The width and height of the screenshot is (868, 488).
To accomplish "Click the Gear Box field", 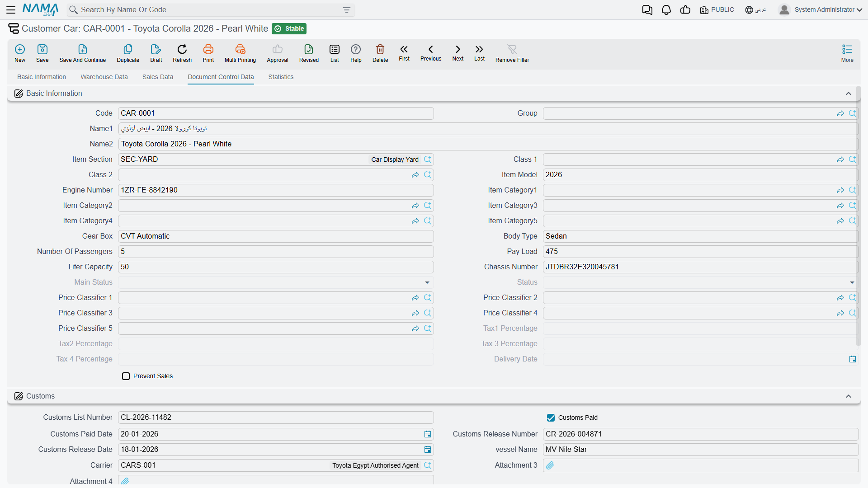I will (276, 236).
